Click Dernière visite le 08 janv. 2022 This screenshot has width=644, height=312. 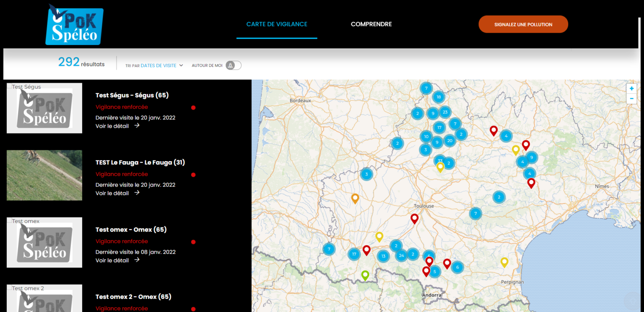pos(135,252)
